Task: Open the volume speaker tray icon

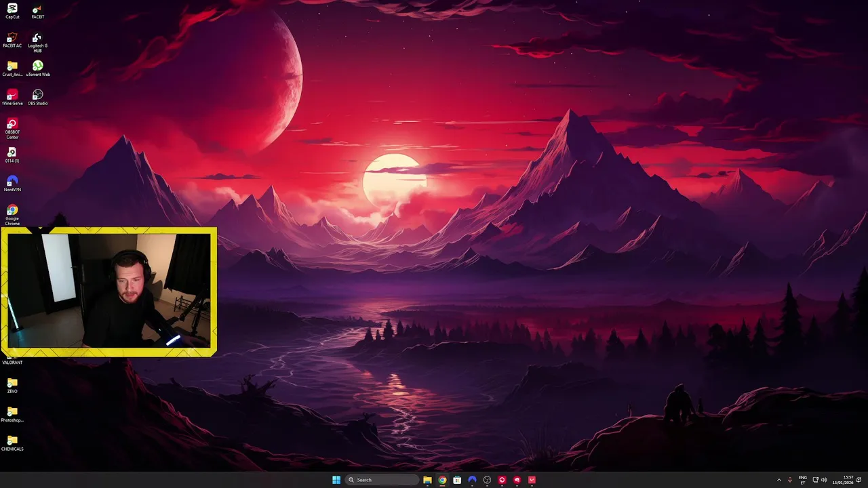Action: pos(825,480)
